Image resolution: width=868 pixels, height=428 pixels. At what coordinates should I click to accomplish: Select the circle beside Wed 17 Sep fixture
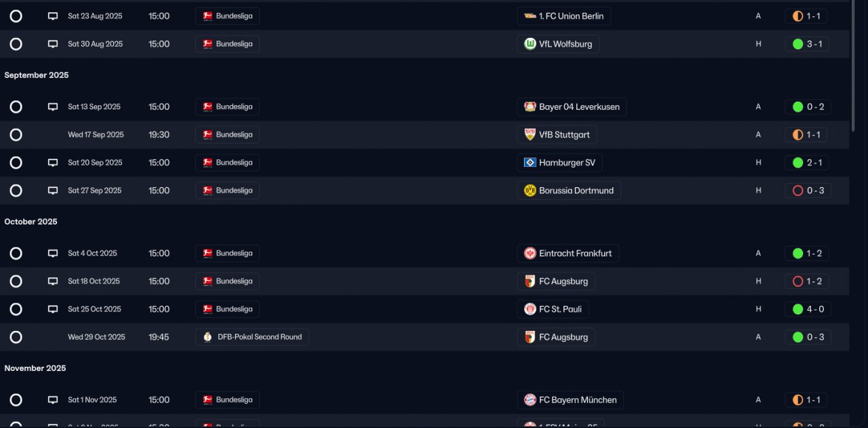click(16, 135)
